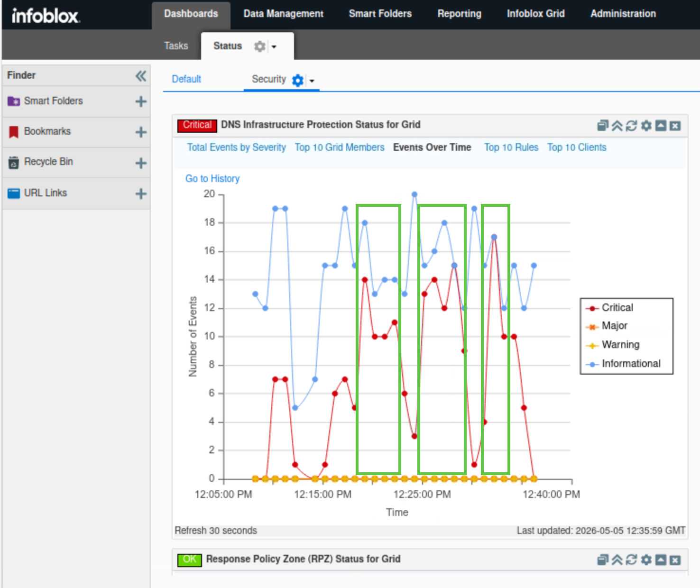Expand the Status tab dropdown arrow
The width and height of the screenshot is (700, 588).
tap(274, 46)
